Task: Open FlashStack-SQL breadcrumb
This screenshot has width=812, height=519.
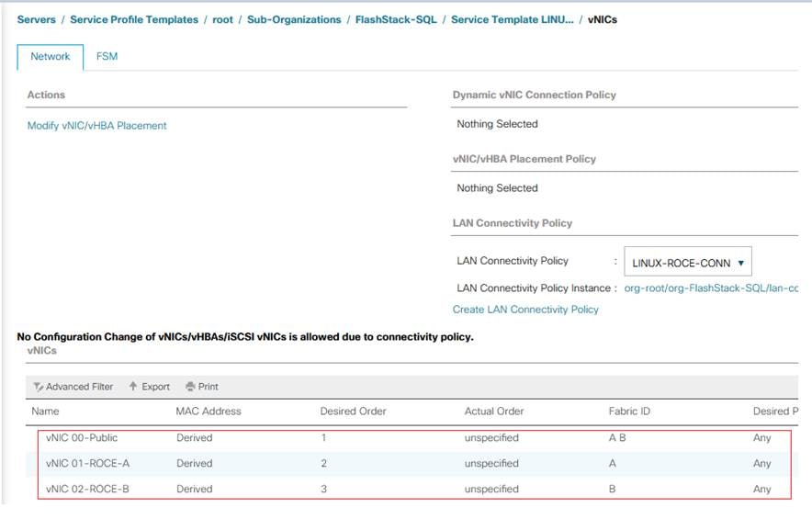Action: click(x=396, y=19)
